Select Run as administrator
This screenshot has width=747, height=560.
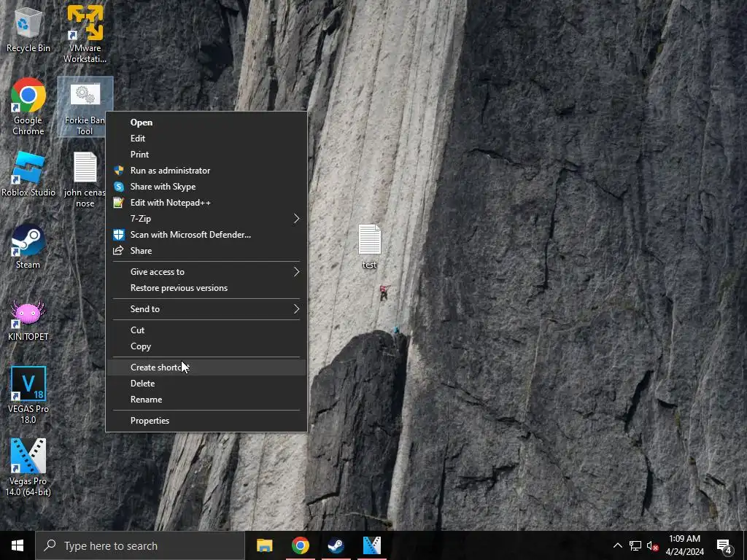point(206,171)
